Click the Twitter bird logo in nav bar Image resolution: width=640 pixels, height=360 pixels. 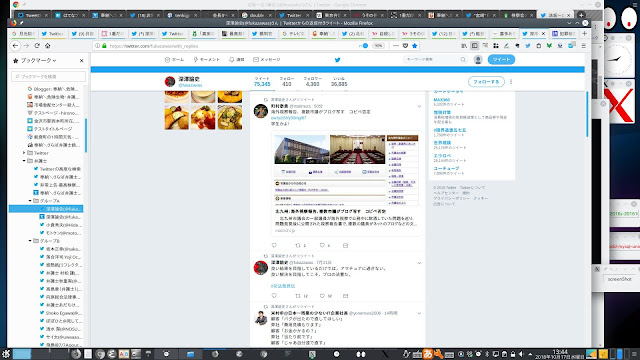337,60
